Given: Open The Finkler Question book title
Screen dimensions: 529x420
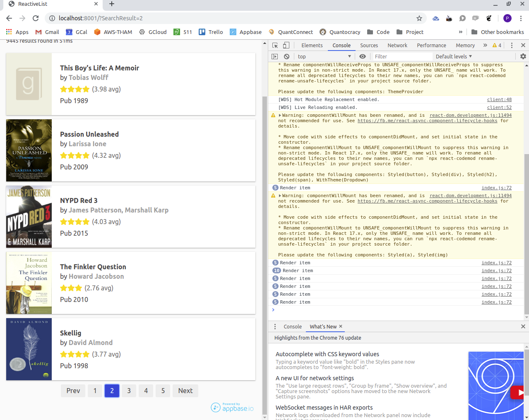Looking at the screenshot, I should pyautogui.click(x=93, y=267).
